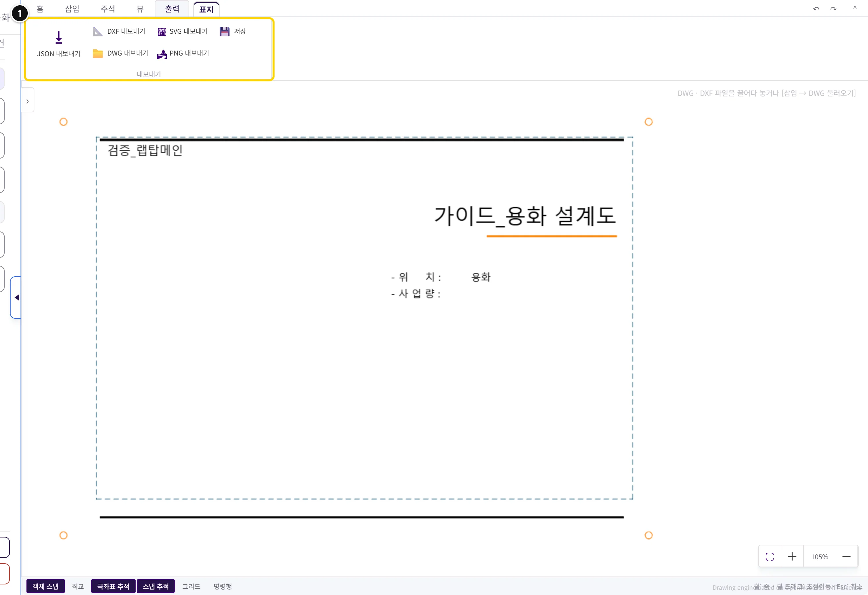Save using the 저장 floppy icon

[225, 31]
